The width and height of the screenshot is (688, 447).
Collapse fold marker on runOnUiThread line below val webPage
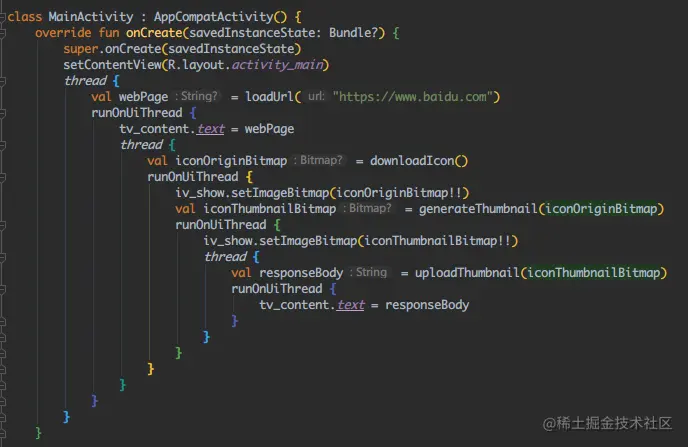[2, 113]
